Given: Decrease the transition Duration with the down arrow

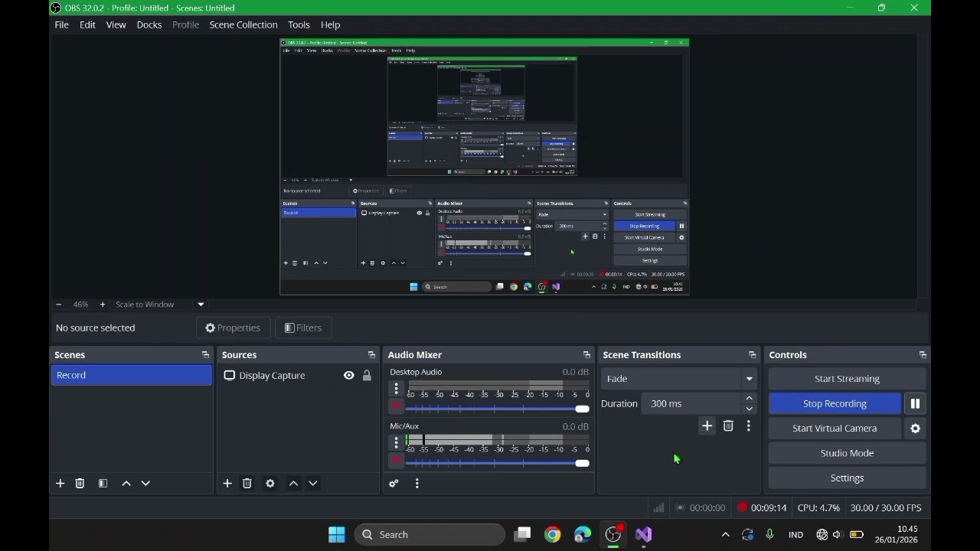Looking at the screenshot, I should 750,409.
